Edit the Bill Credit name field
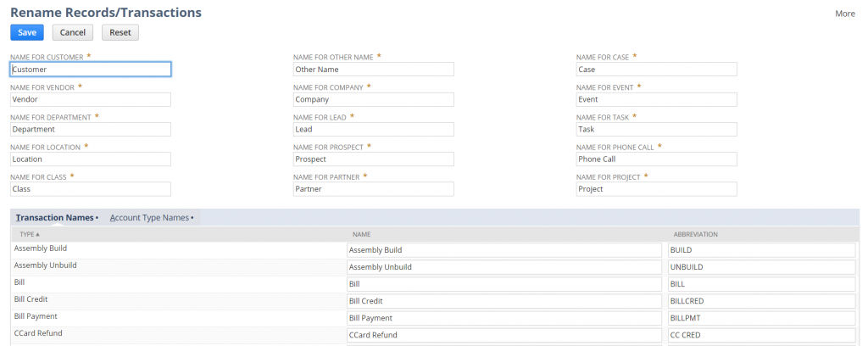This screenshot has width=868, height=346. [x=504, y=301]
